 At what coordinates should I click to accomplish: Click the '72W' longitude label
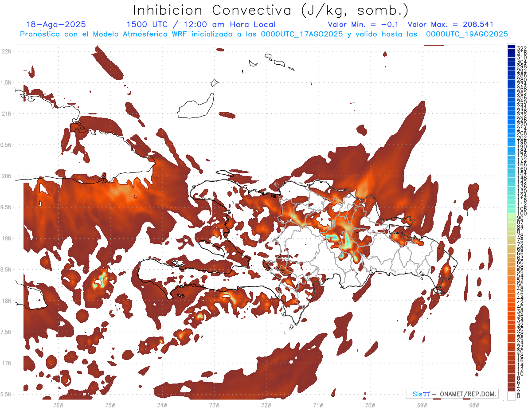(x=266, y=405)
